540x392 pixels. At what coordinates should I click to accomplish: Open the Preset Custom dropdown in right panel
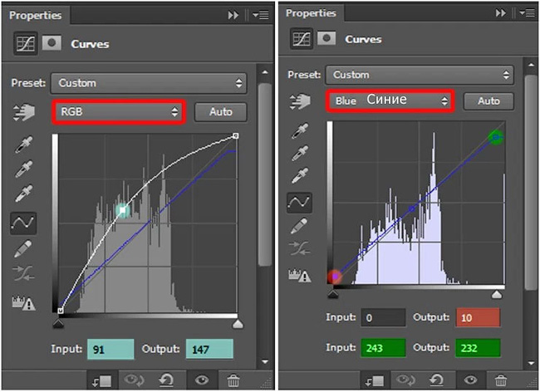tap(420, 75)
